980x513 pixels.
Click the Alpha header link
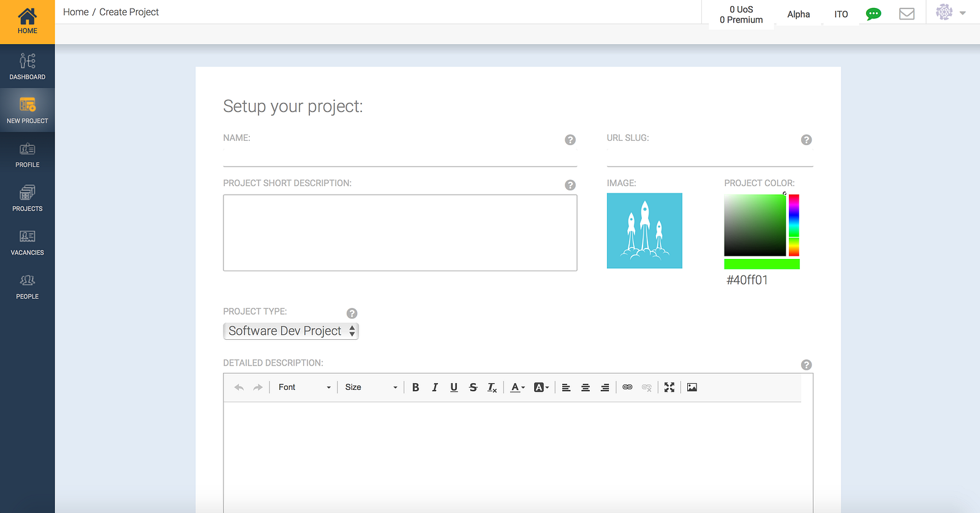tap(799, 14)
